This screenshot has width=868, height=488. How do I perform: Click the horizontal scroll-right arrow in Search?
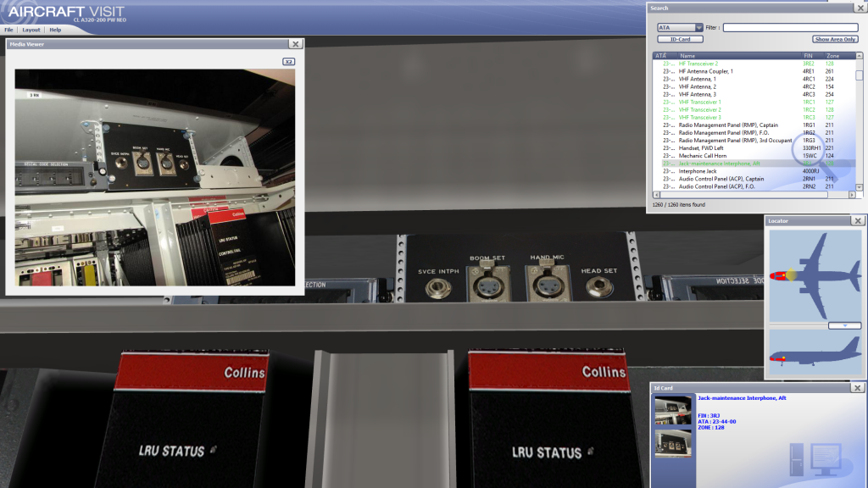852,195
